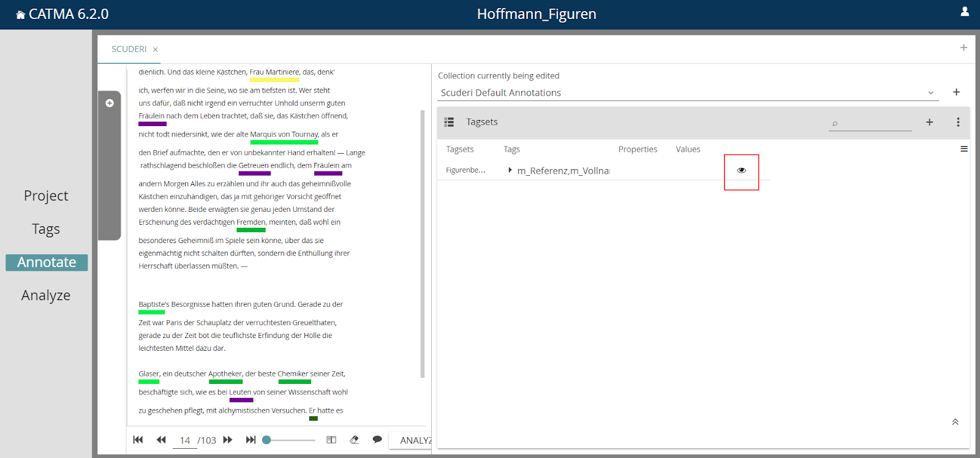
Task: Open the collection dropdown Scuderi Default Annotations
Action: (x=688, y=92)
